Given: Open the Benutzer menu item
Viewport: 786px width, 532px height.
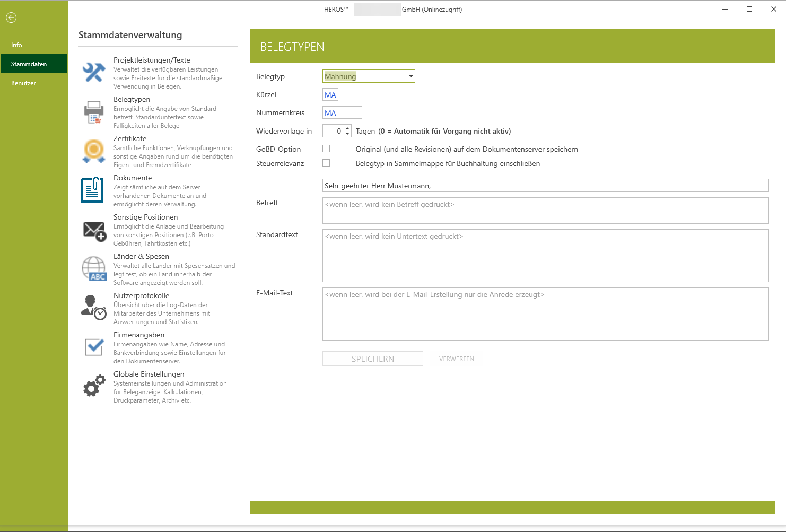Looking at the screenshot, I should click(x=24, y=83).
